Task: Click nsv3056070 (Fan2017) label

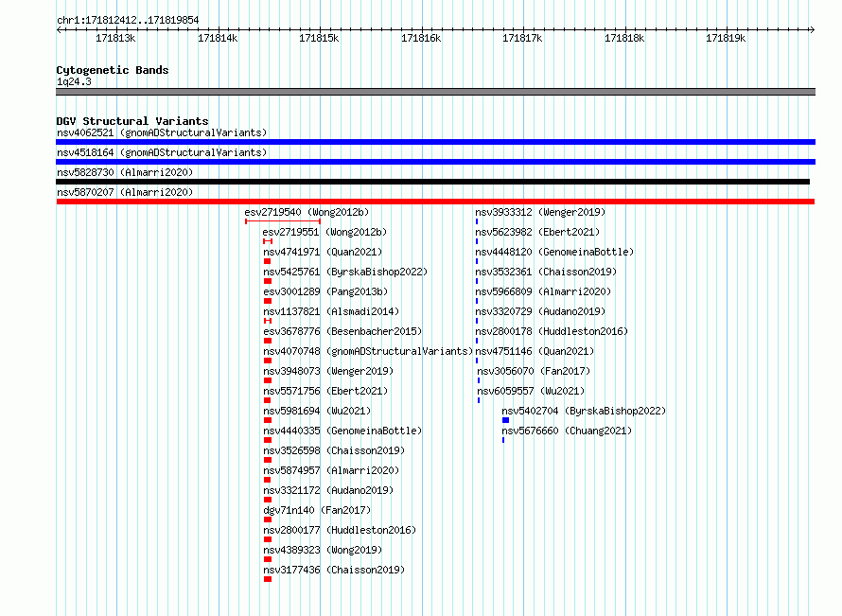Action: pos(534,371)
